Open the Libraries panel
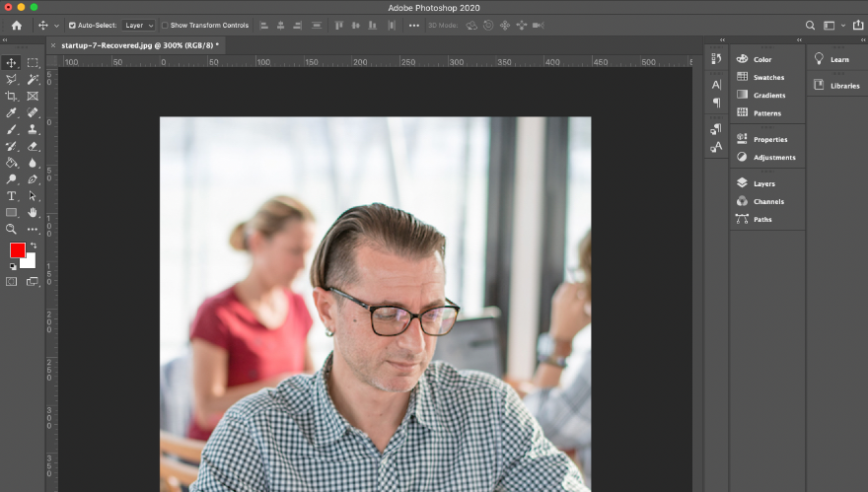Viewport: 868px width, 492px height. point(843,86)
